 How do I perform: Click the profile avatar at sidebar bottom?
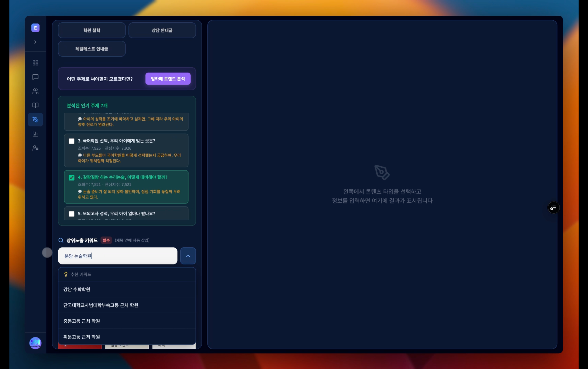pyautogui.click(x=35, y=343)
